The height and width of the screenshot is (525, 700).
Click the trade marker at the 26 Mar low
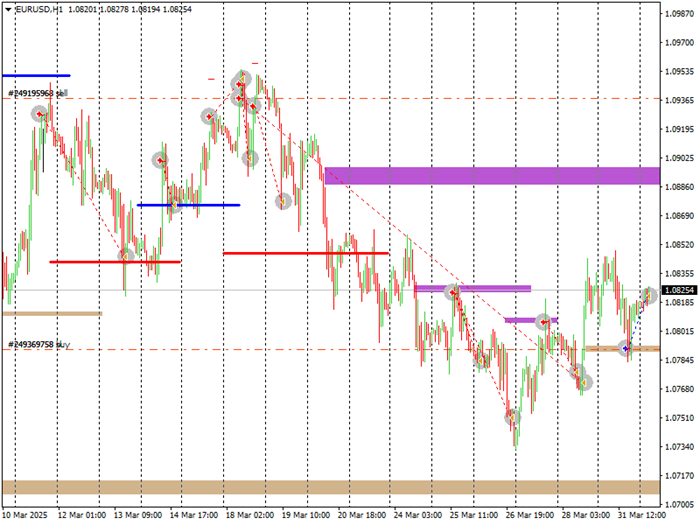point(512,415)
